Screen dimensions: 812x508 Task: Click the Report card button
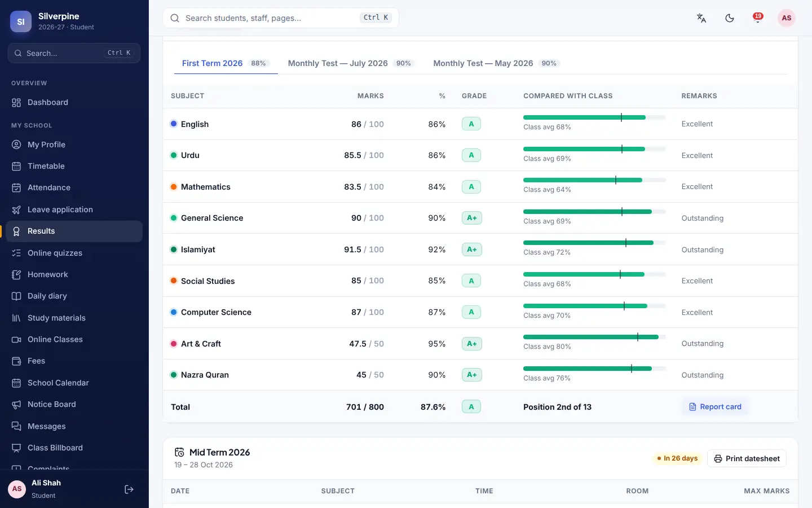[715, 406]
